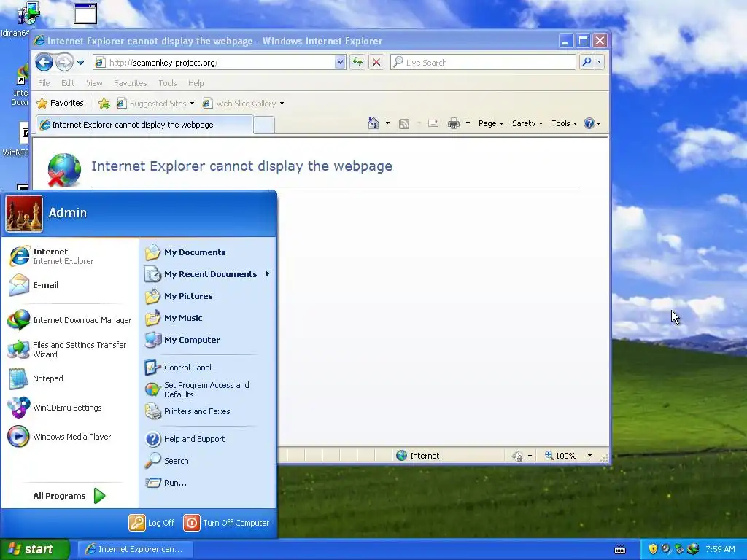Screen dimensions: 747x560
Task: Open the Page dropdown menu
Action: tap(491, 123)
